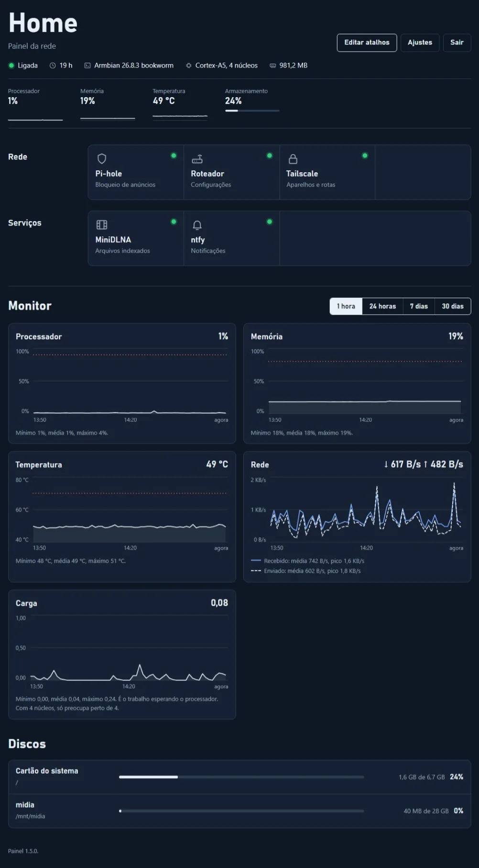This screenshot has width=479, height=868.
Task: Click the Roteador router icon
Action: tap(197, 159)
